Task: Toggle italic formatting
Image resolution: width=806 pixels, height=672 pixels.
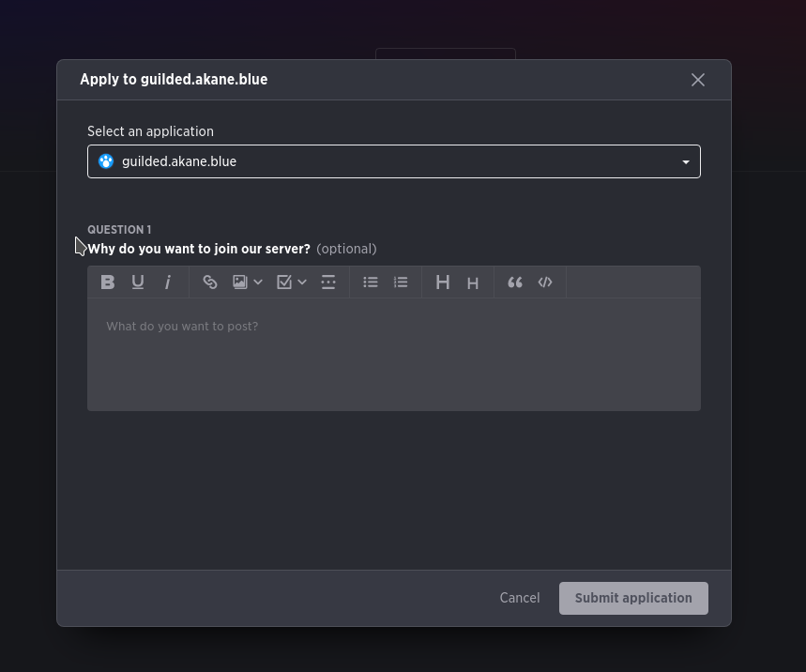Action: pos(168,283)
